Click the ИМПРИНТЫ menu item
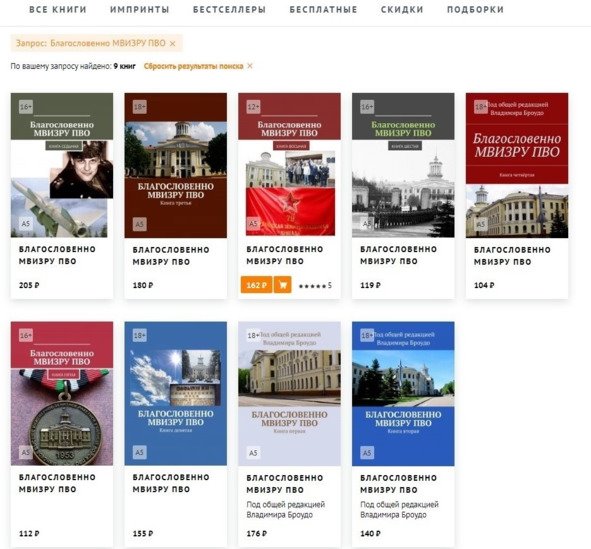This screenshot has height=549, width=591. coord(139,10)
